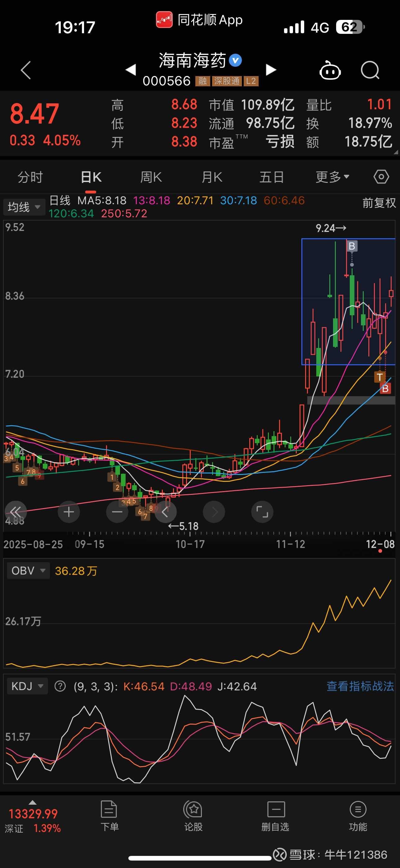Tap the 额 turnover amount 18.75亿

(x=368, y=142)
